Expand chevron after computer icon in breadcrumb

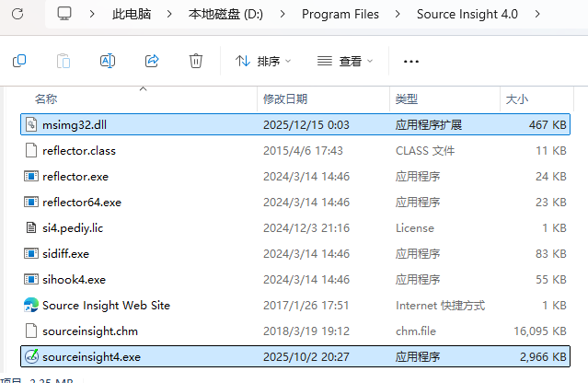(92, 14)
